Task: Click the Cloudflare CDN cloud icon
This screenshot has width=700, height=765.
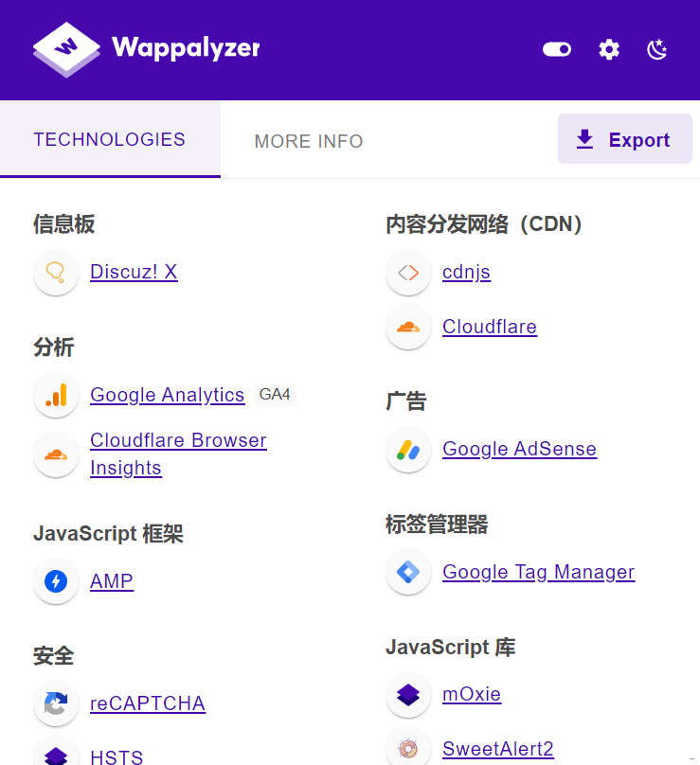Action: pos(408,327)
